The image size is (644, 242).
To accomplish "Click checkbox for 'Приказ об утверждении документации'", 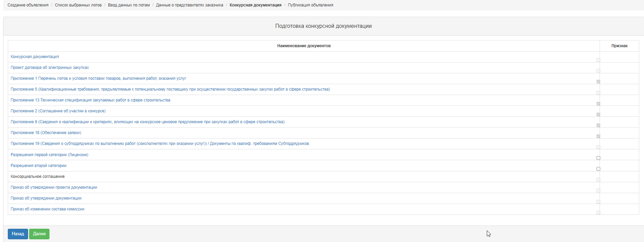I will click(x=598, y=202).
